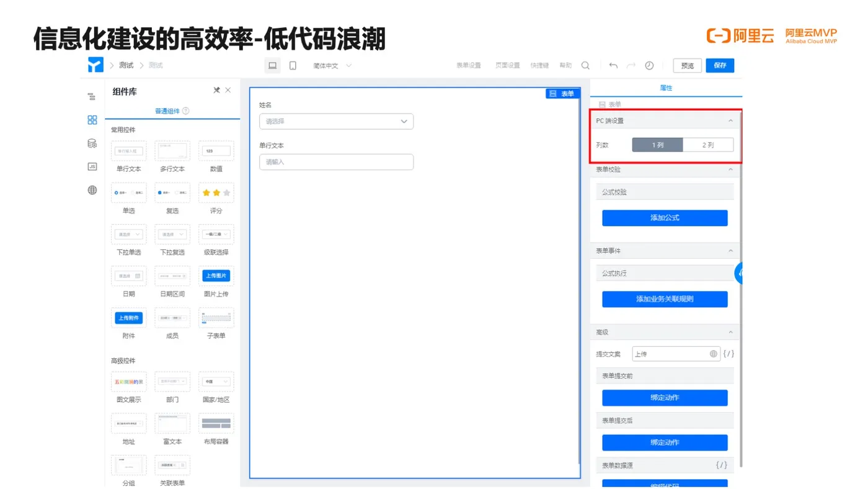Switch to desktop preview device icon

pyautogui.click(x=272, y=65)
